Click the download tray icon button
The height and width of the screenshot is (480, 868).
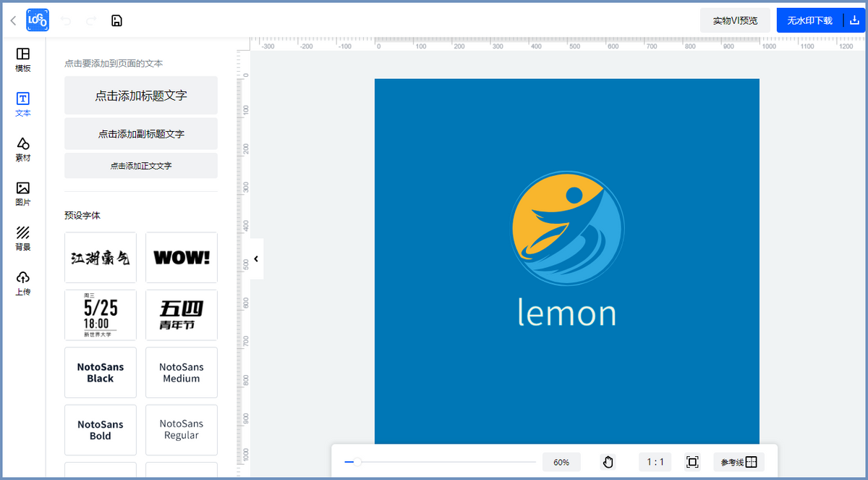pyautogui.click(x=854, y=20)
